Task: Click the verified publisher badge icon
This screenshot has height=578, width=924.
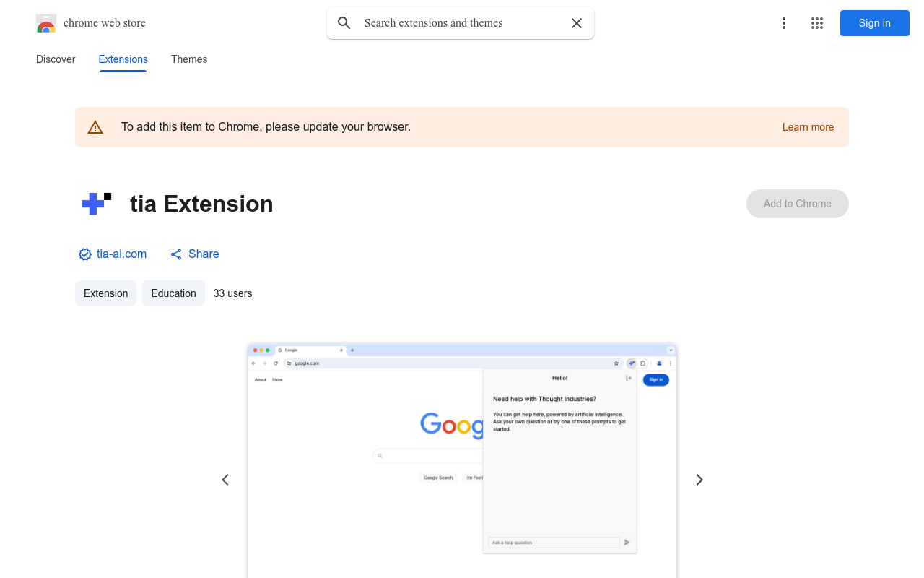Action: [84, 254]
